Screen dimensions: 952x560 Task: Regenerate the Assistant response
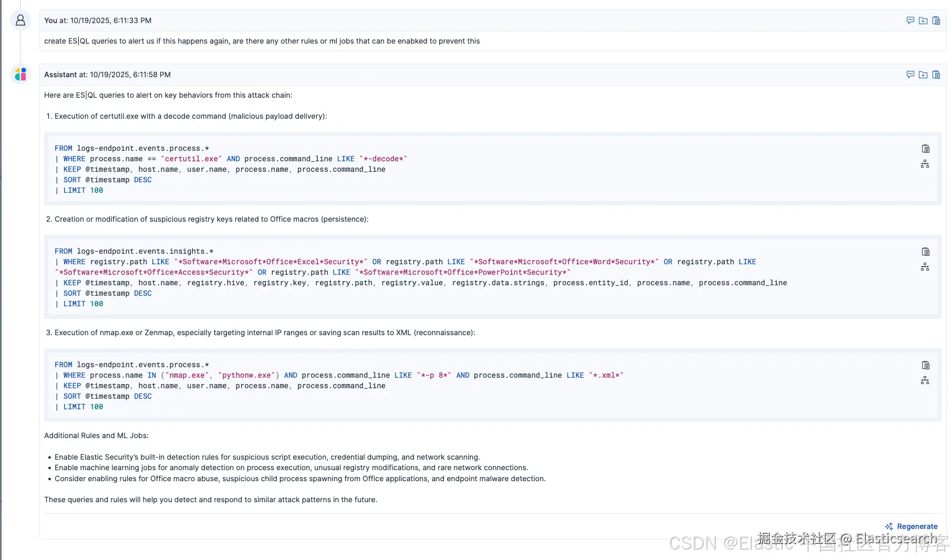click(x=912, y=526)
